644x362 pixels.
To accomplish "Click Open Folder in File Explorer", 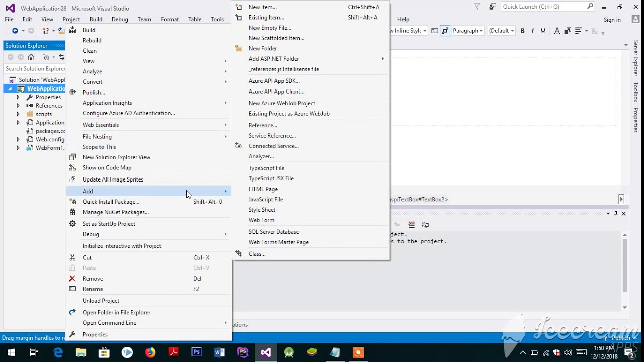I will [x=149, y=312].
